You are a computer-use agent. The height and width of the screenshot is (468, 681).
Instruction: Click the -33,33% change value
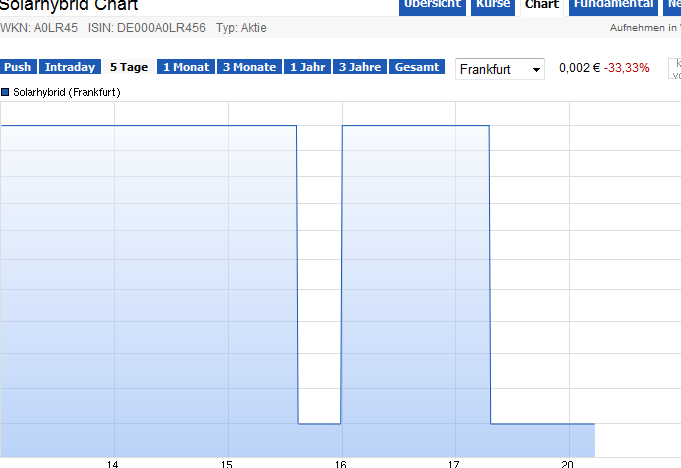[x=626, y=68]
